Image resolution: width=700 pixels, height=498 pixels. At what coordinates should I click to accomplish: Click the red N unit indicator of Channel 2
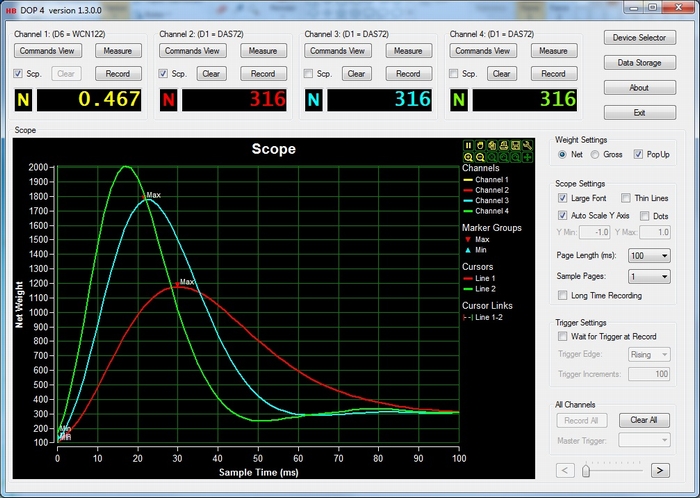[168, 100]
